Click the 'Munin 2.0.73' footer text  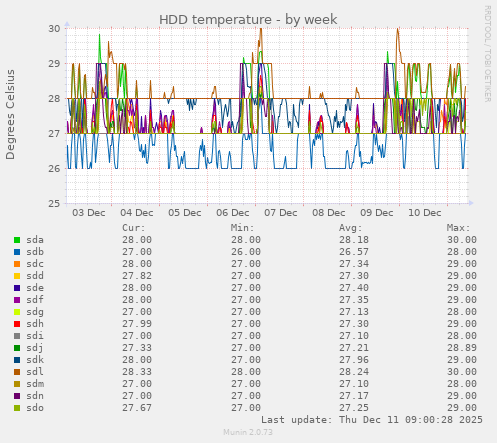(248, 432)
